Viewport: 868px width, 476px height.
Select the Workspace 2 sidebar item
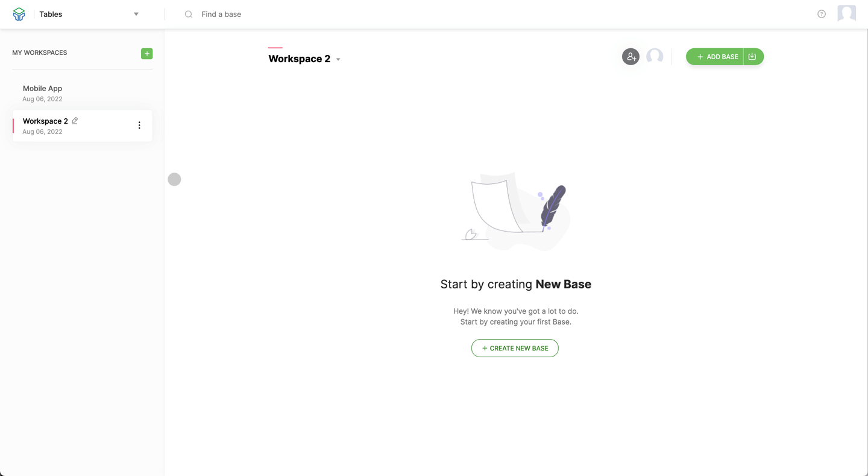tap(82, 125)
